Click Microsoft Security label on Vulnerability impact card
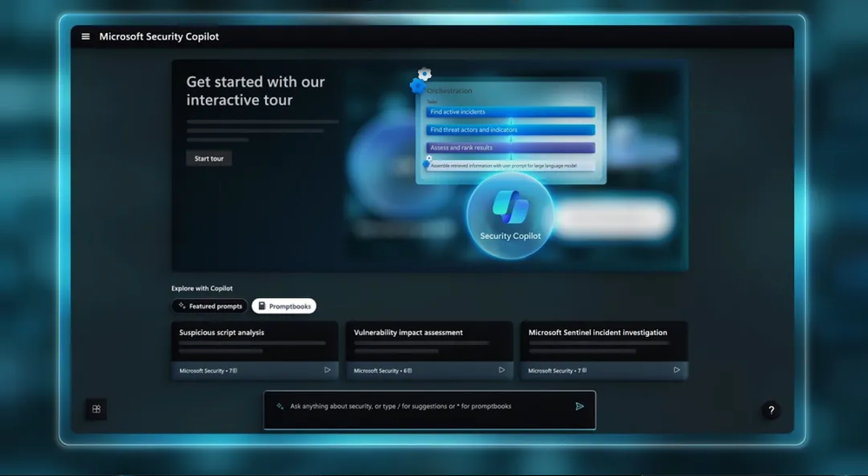 click(376, 371)
